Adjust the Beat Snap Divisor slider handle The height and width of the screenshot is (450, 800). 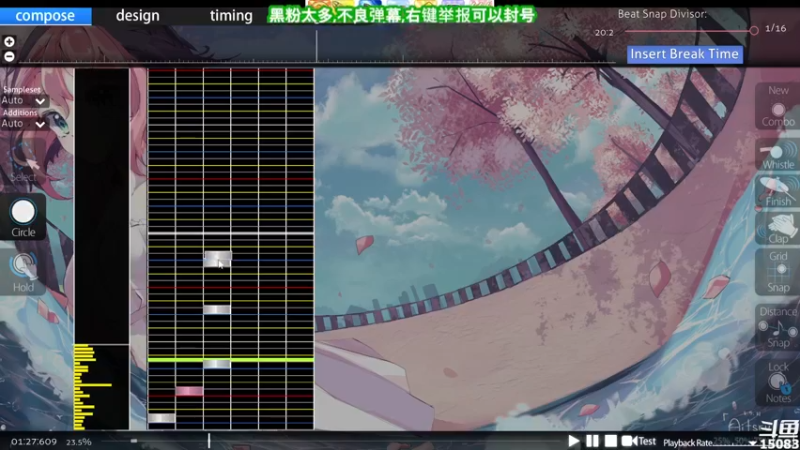pos(754,31)
